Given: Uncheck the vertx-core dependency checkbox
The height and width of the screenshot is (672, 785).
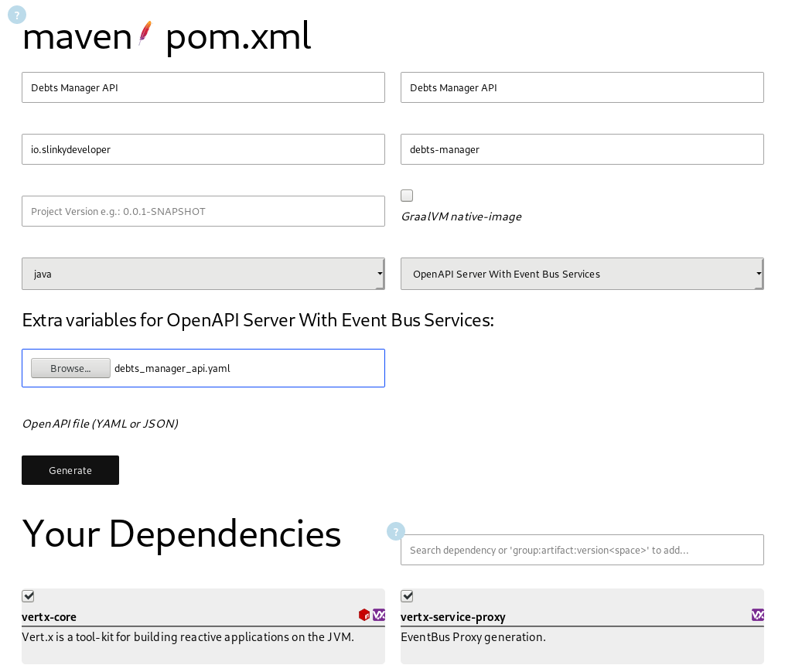Looking at the screenshot, I should 28,596.
